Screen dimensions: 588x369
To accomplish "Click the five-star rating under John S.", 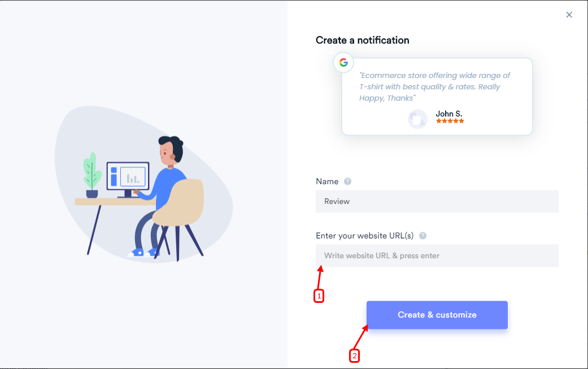I will point(450,121).
